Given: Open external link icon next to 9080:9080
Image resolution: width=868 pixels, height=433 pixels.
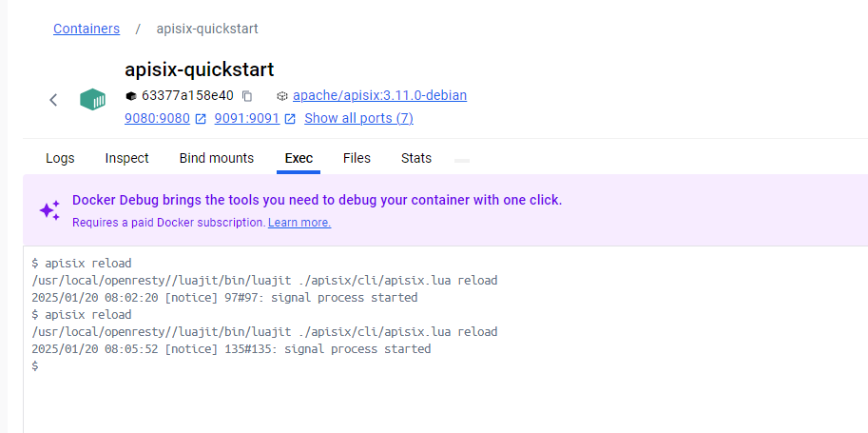Looking at the screenshot, I should 201,119.
